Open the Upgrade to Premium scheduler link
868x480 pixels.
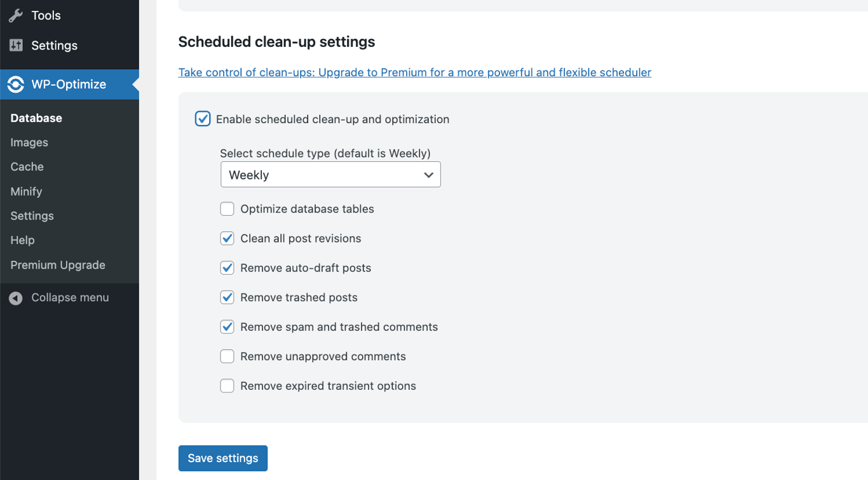(x=414, y=72)
